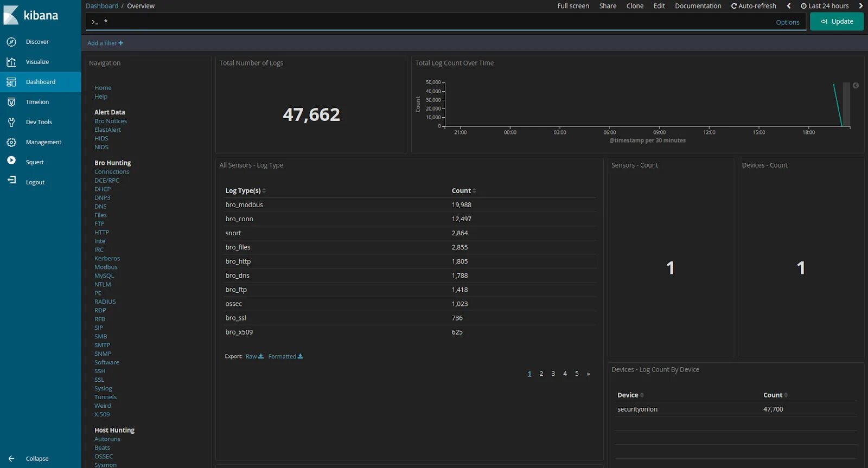Sort by Device column arrows
The image size is (868, 468).
(642, 395)
